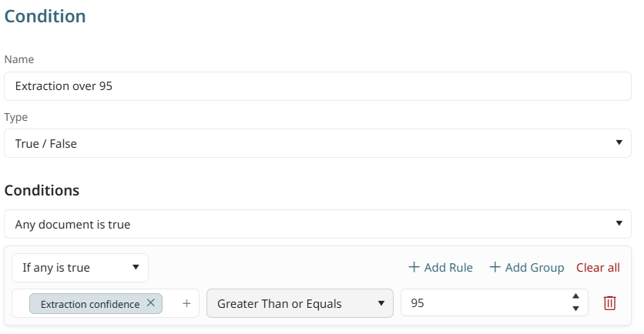Expand the Any document is true dropdown
Screen dimensions: 644x334
tap(317, 225)
